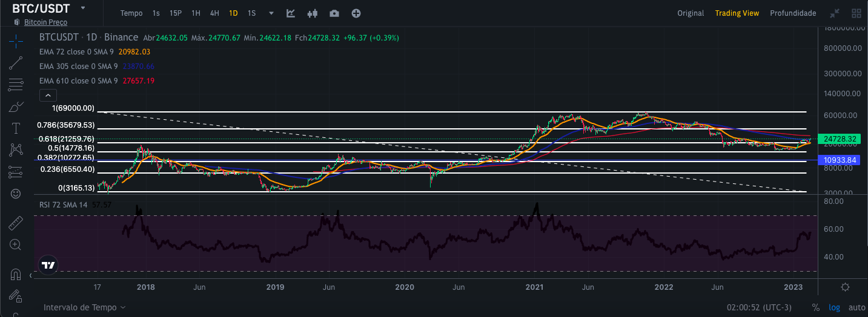868x317 pixels.
Task: Click the 2021 label on time axis
Action: point(534,287)
